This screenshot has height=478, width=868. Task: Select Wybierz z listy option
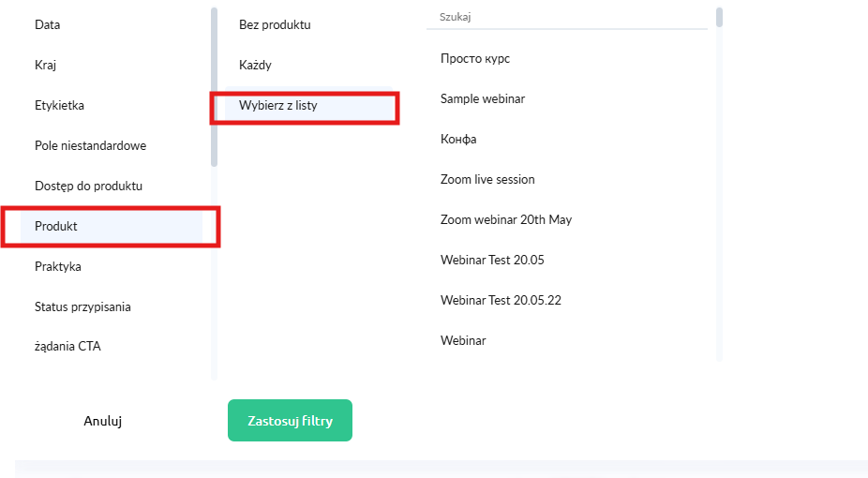point(278,106)
